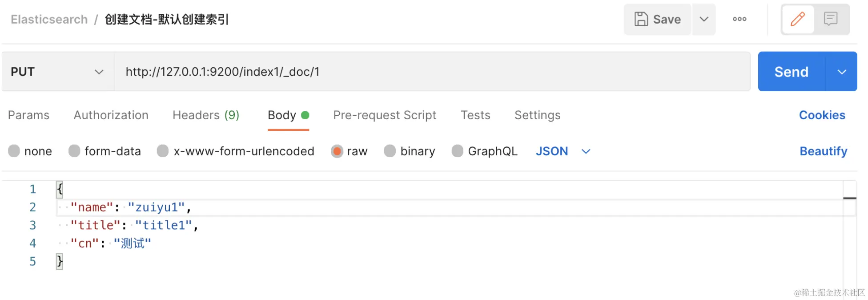Screen dimensions: 868x300
Task: Open the comments panel icon
Action: click(830, 19)
